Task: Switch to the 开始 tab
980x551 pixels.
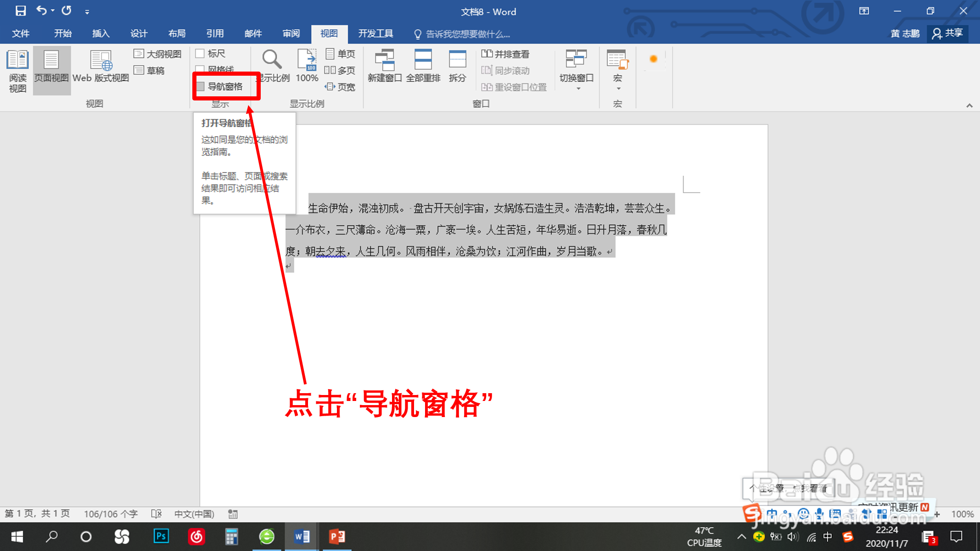Action: (x=63, y=33)
